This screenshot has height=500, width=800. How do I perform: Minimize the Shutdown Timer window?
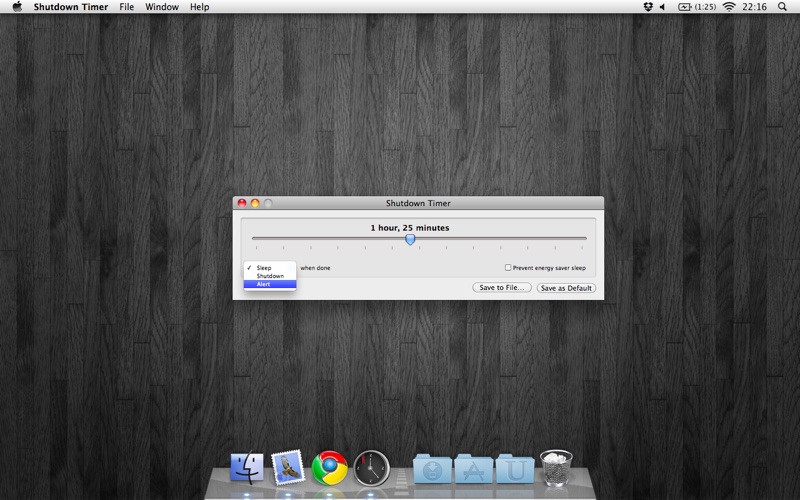point(255,203)
